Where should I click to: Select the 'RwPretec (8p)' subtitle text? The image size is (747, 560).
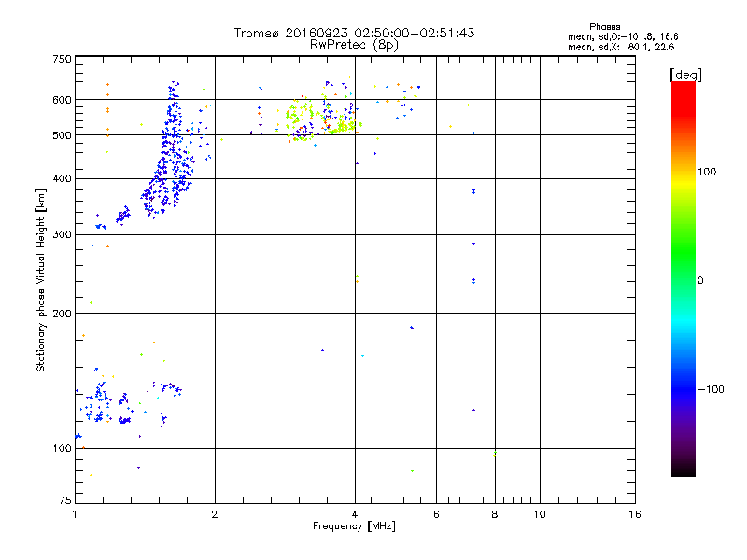[x=354, y=45]
